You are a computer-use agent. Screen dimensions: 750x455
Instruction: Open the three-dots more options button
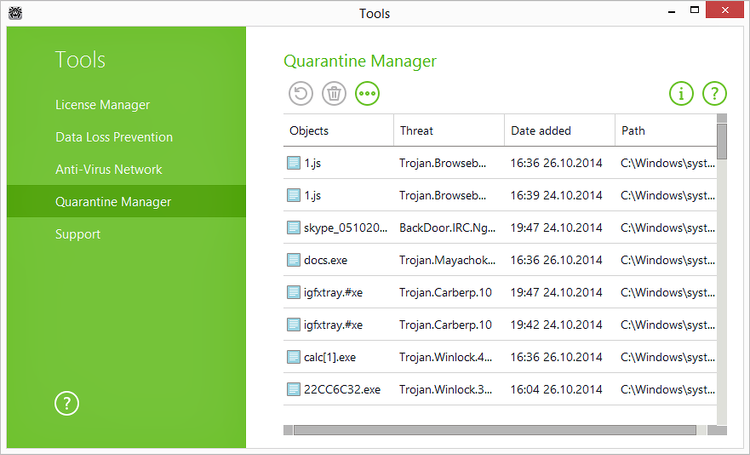[367, 94]
